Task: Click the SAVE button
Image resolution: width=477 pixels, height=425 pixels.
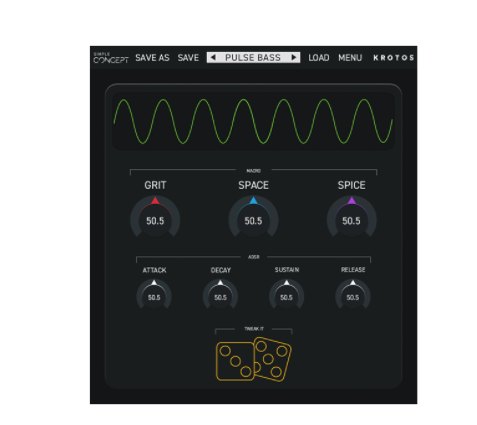Action: (x=188, y=58)
